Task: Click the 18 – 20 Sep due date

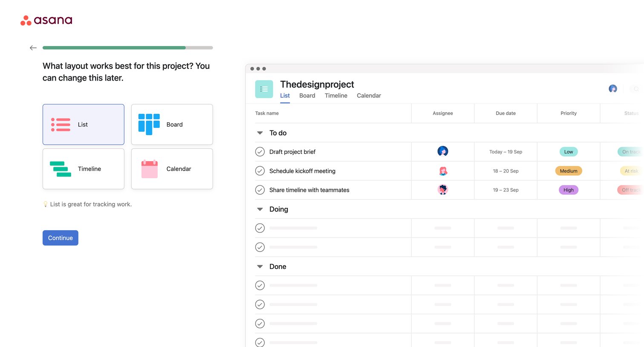Action: click(506, 171)
